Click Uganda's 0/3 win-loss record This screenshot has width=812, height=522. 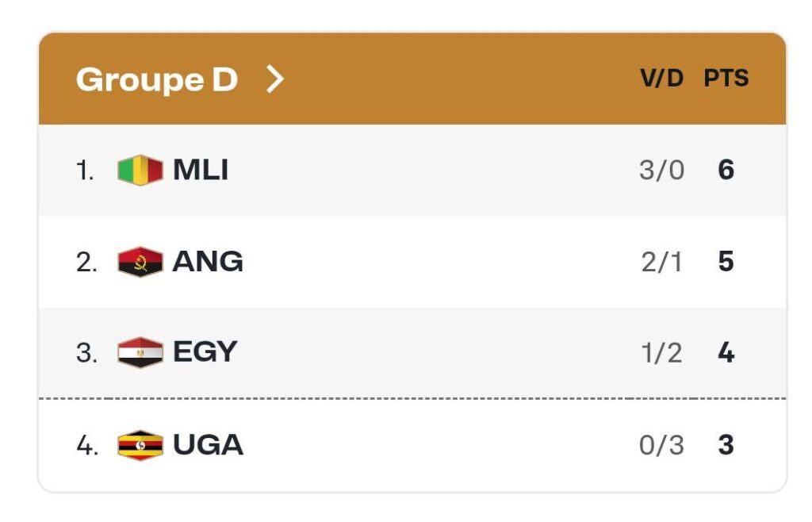661,445
